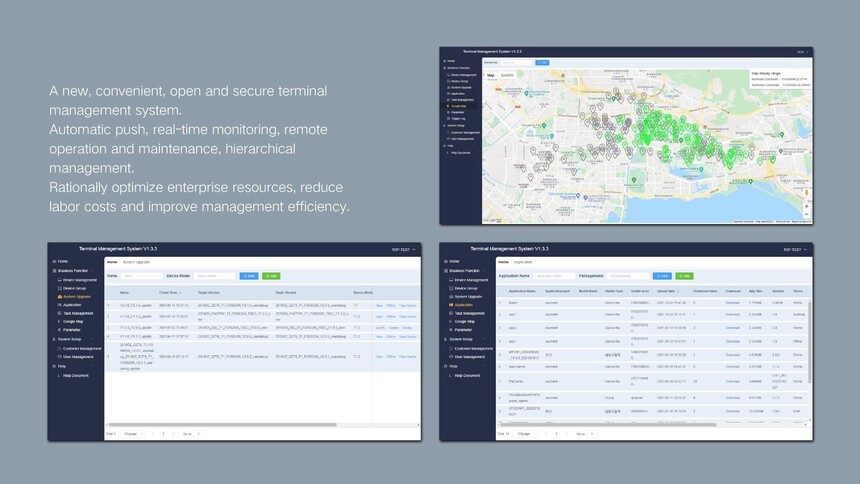Open Help Document in Application window sidebar

(468, 375)
